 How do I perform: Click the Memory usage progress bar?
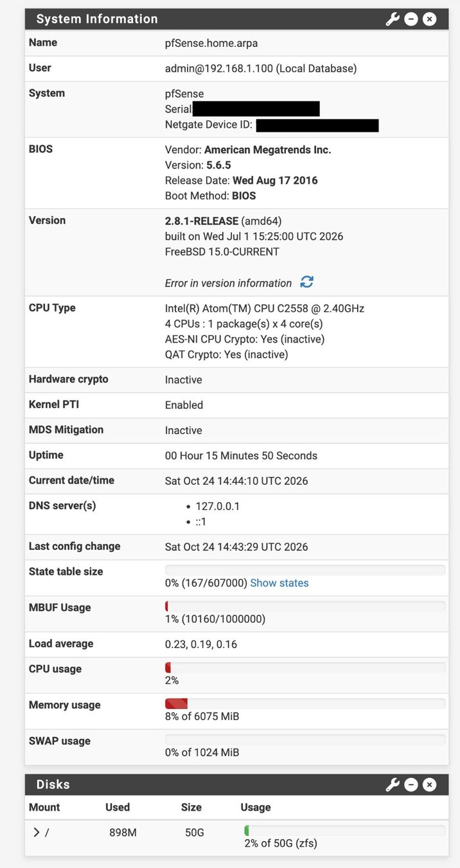tap(305, 704)
